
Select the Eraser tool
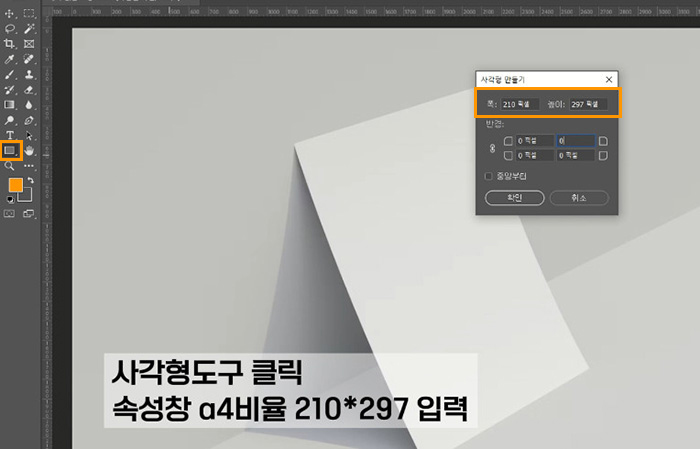coord(29,90)
